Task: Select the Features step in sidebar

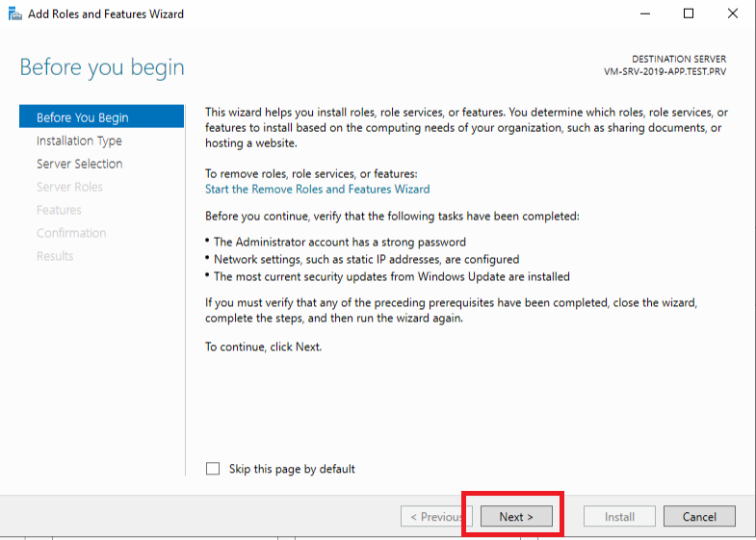Action: click(59, 210)
